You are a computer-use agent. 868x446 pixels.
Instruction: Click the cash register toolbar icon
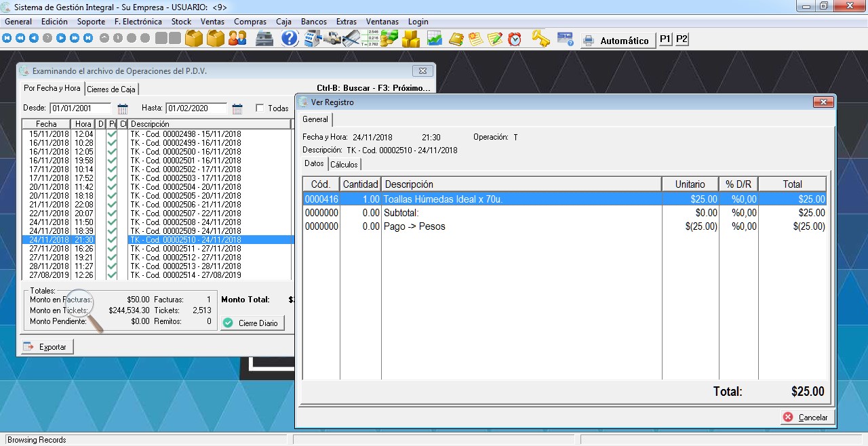point(264,39)
